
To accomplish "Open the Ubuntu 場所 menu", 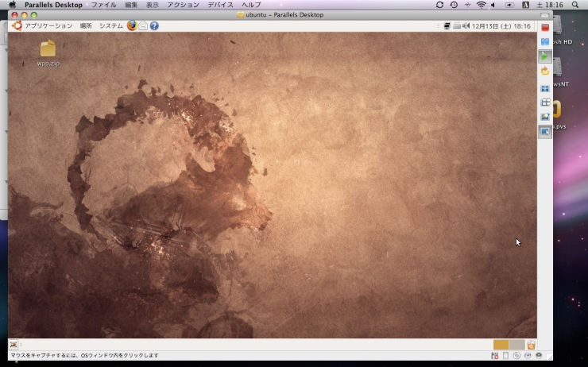I will 86,26.
